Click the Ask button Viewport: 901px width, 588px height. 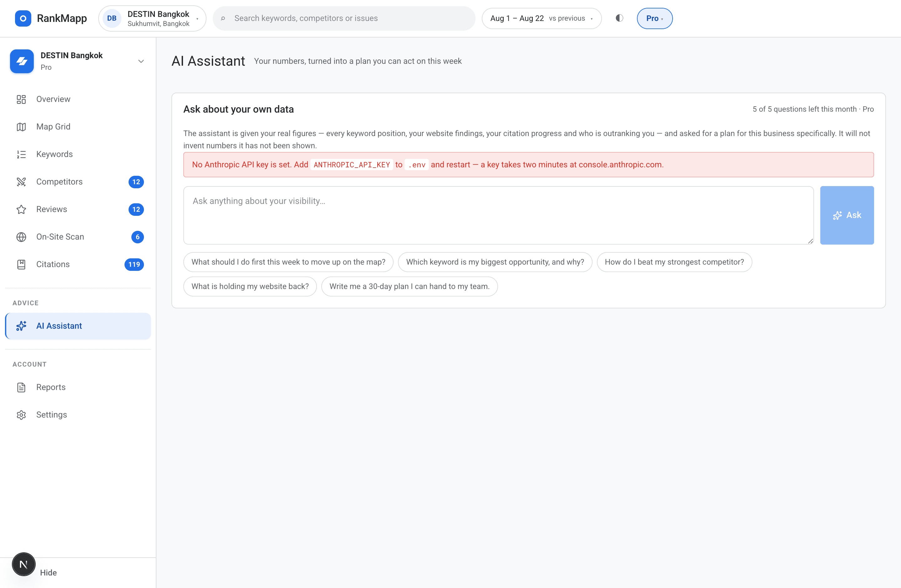point(847,215)
